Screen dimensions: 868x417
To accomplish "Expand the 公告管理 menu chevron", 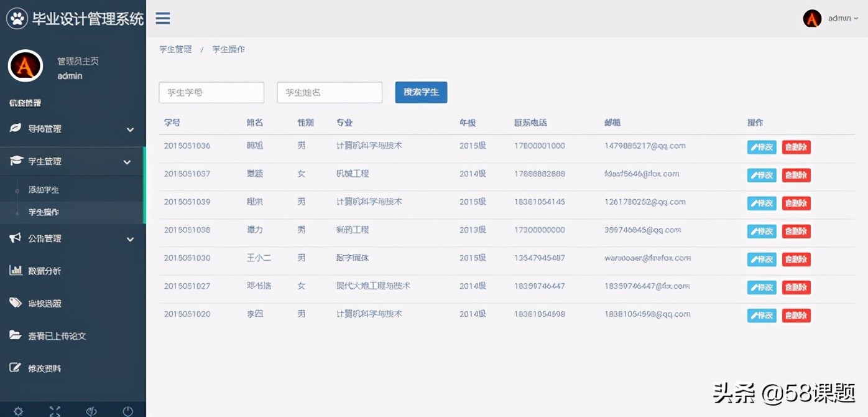I will coord(131,239).
